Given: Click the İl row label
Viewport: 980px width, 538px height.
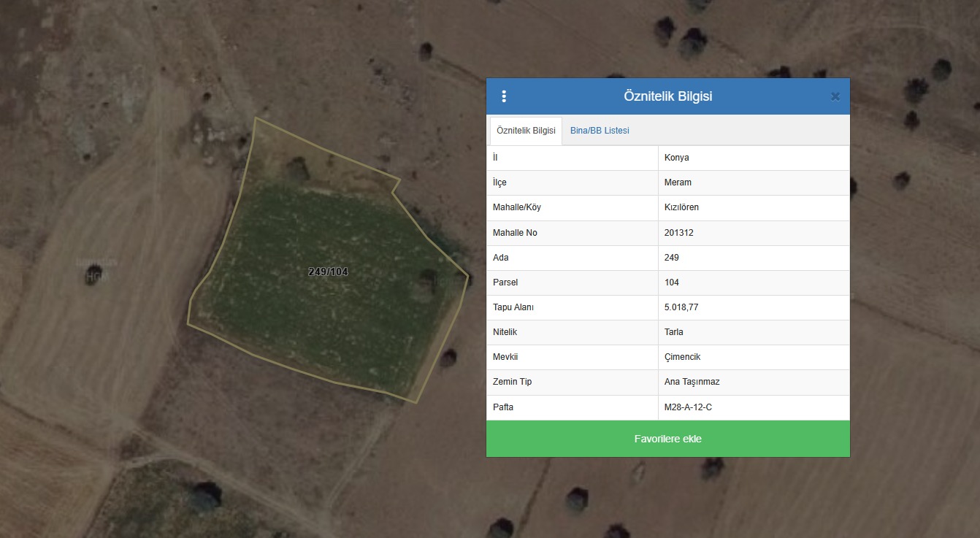Looking at the screenshot, I should point(495,158).
